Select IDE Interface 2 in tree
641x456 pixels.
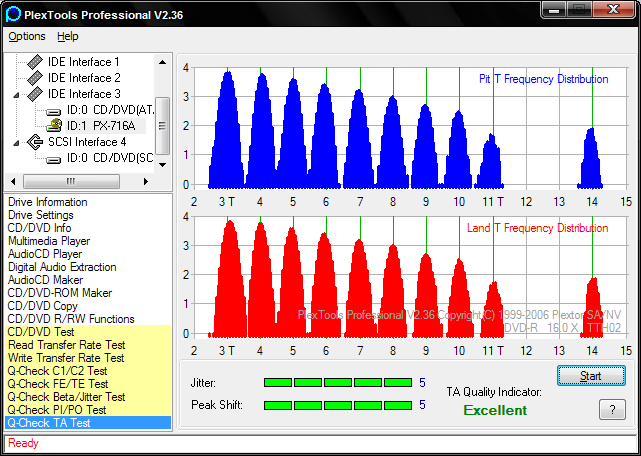[84, 78]
